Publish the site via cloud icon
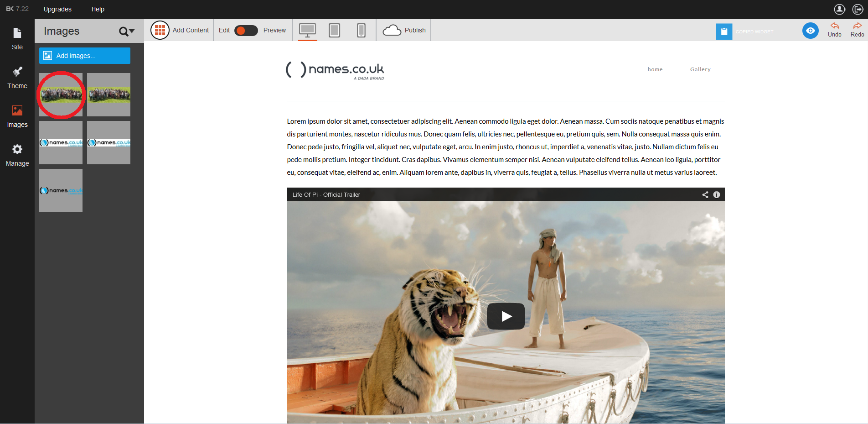Viewport: 868px width, 424px height. pos(392,30)
